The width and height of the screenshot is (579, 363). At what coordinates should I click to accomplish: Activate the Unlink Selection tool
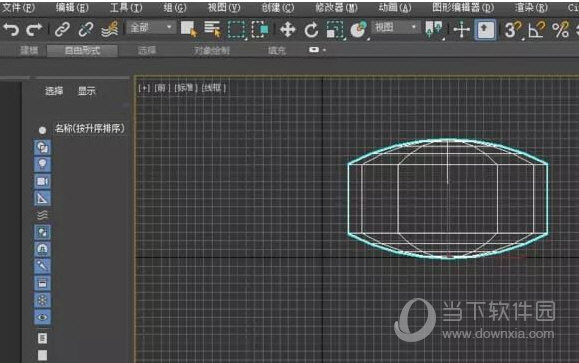pos(86,29)
